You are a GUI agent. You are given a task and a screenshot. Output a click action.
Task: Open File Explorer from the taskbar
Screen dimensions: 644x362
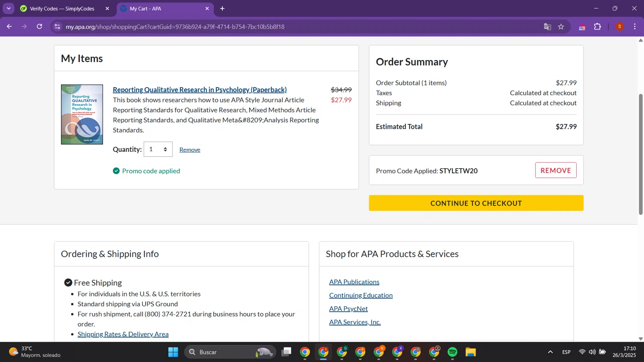[x=471, y=352]
